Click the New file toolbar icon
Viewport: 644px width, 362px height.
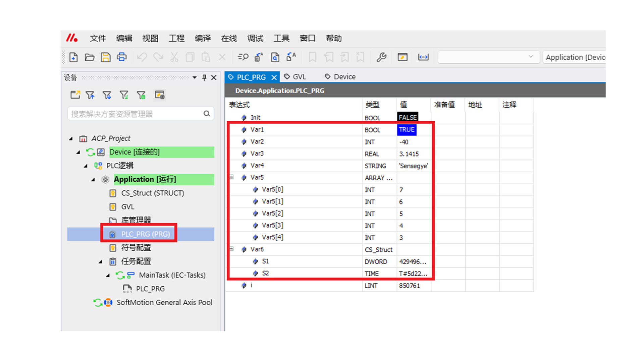73,57
